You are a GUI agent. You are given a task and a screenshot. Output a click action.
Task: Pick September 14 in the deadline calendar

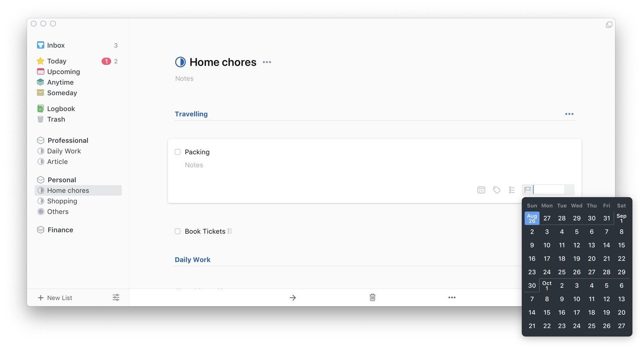(606, 245)
